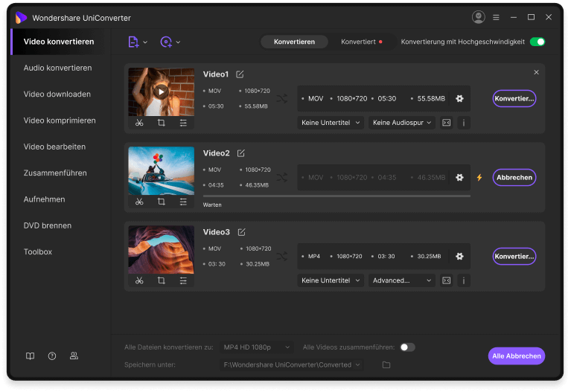The width and height of the screenshot is (571, 392).
Task: Open the user guide book icon
Action: tap(30, 356)
